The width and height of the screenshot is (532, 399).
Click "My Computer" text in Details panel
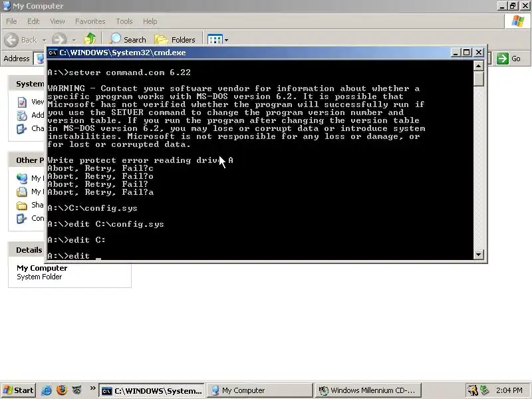click(x=42, y=268)
